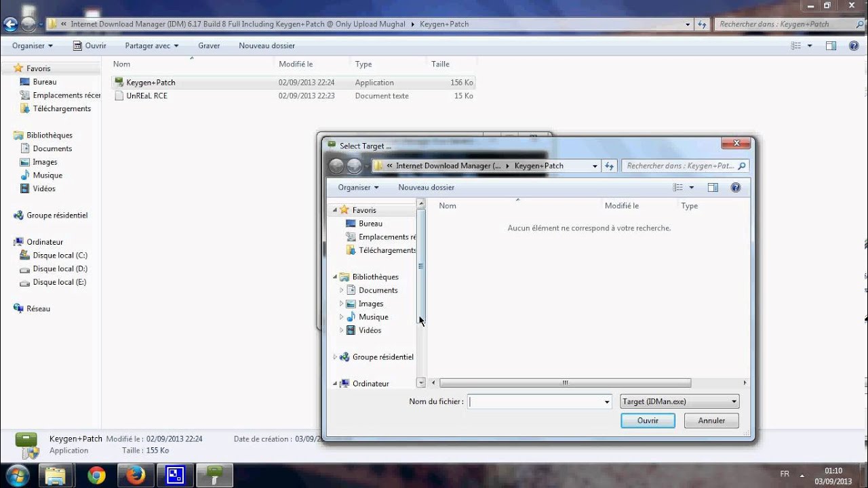
Task: Change view icon in Select Target dialog
Action: (x=678, y=188)
